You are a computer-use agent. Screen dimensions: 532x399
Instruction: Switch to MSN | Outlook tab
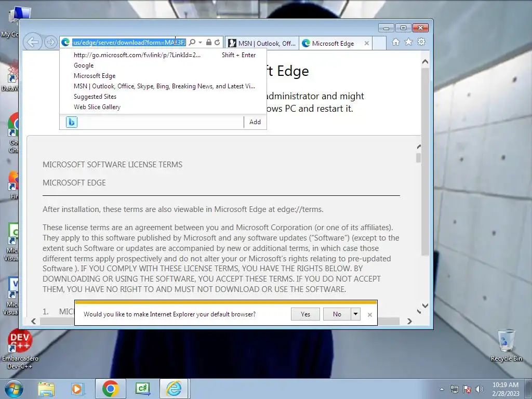coord(262,44)
